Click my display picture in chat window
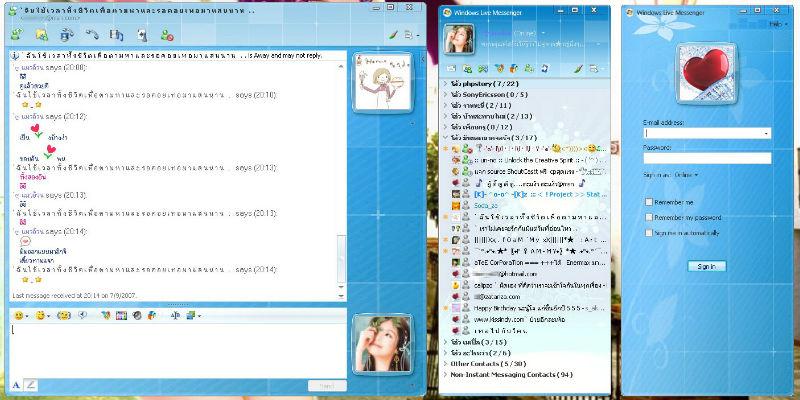 point(383,345)
